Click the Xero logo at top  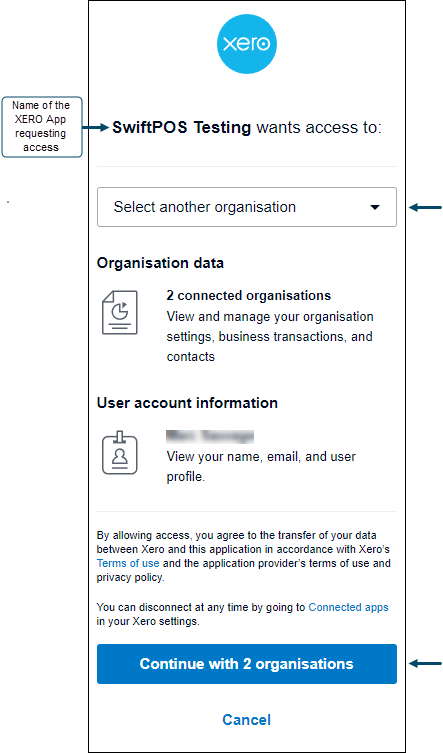(247, 44)
